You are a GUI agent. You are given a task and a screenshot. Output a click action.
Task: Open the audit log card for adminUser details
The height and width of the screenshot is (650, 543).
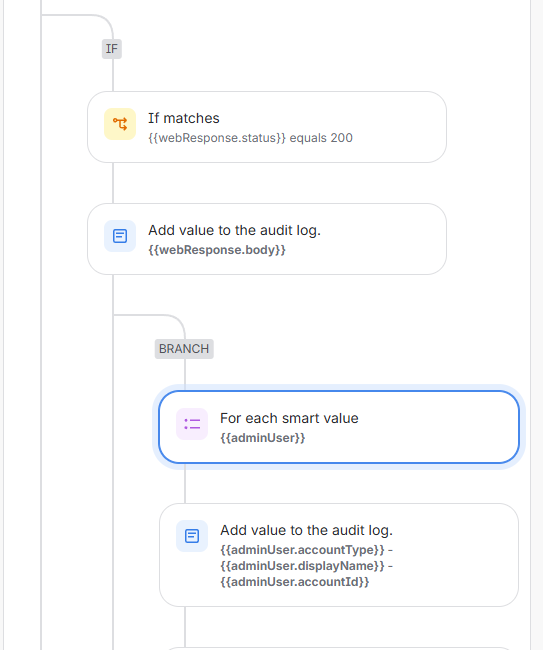(x=339, y=555)
